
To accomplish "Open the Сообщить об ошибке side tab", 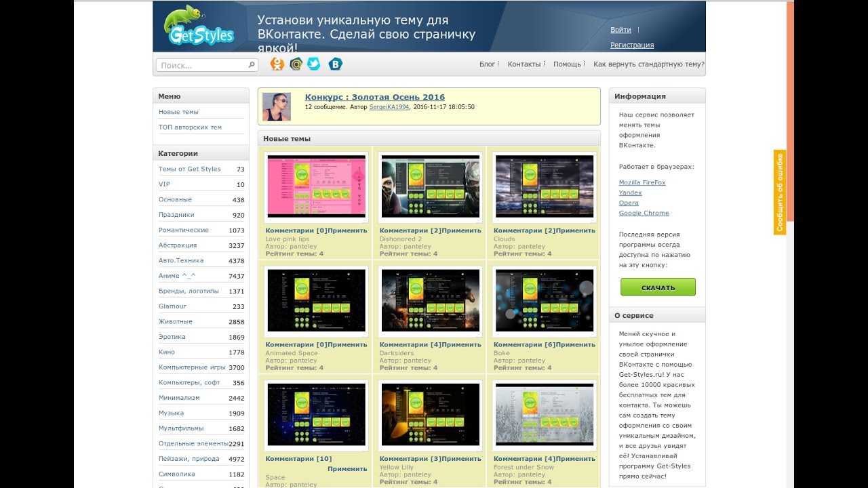I will [780, 192].
